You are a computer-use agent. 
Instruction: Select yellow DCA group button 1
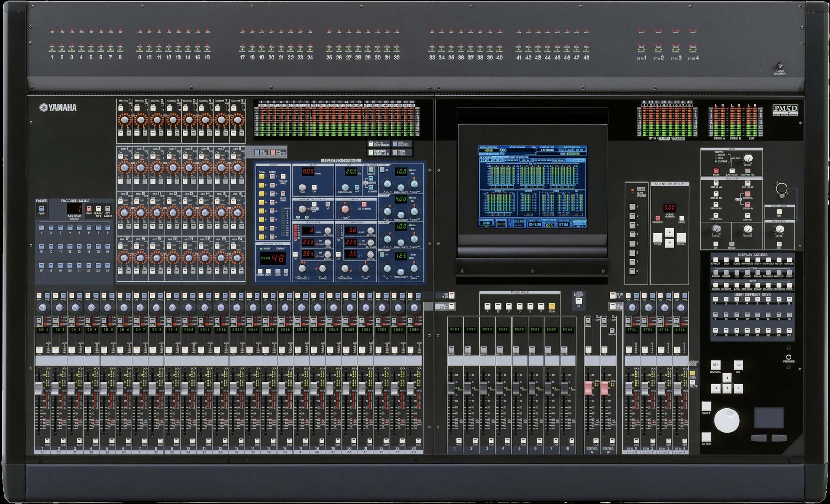coord(262,177)
